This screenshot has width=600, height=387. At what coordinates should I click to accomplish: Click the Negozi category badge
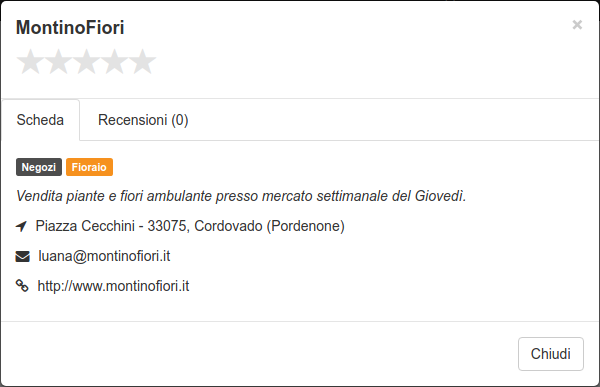coord(39,167)
